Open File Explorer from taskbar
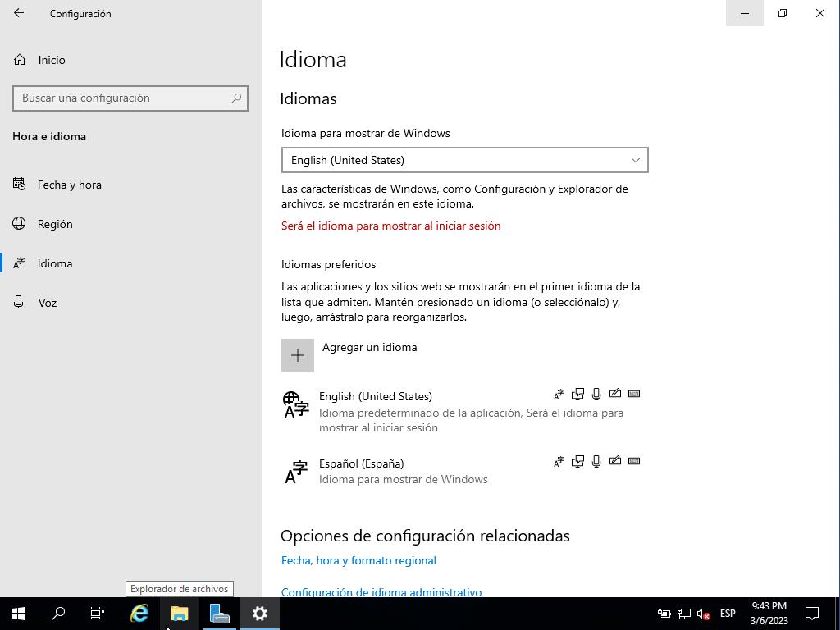Image resolution: width=840 pixels, height=630 pixels. 180,614
